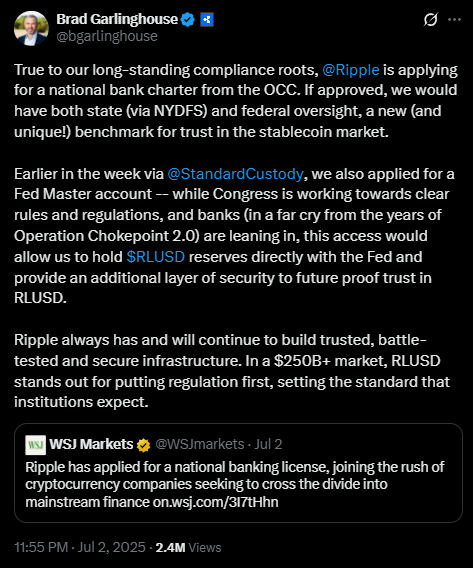Viewport: 473px width, 568px height.
Task: Click the 2.4M Views count
Action: pos(188,547)
